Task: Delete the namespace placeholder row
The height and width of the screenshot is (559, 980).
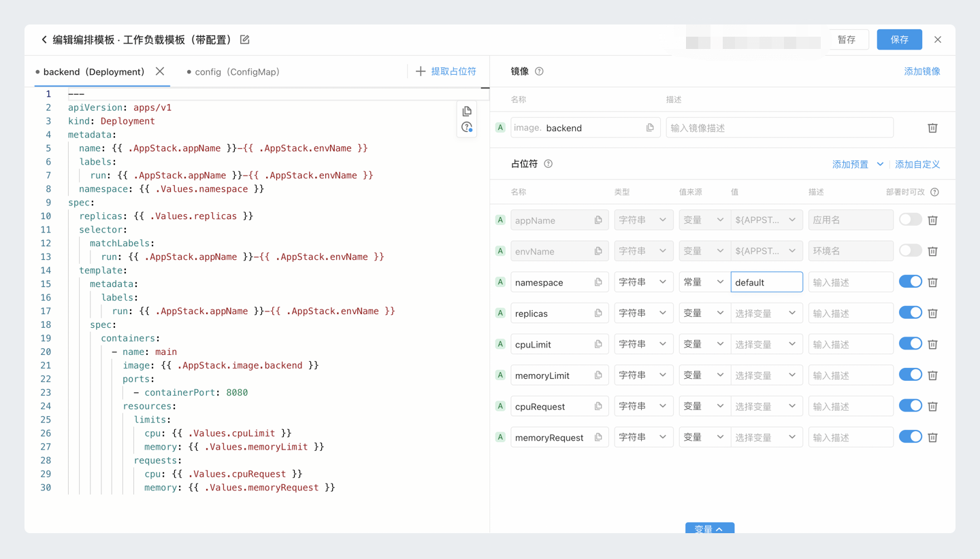Action: 932,282
